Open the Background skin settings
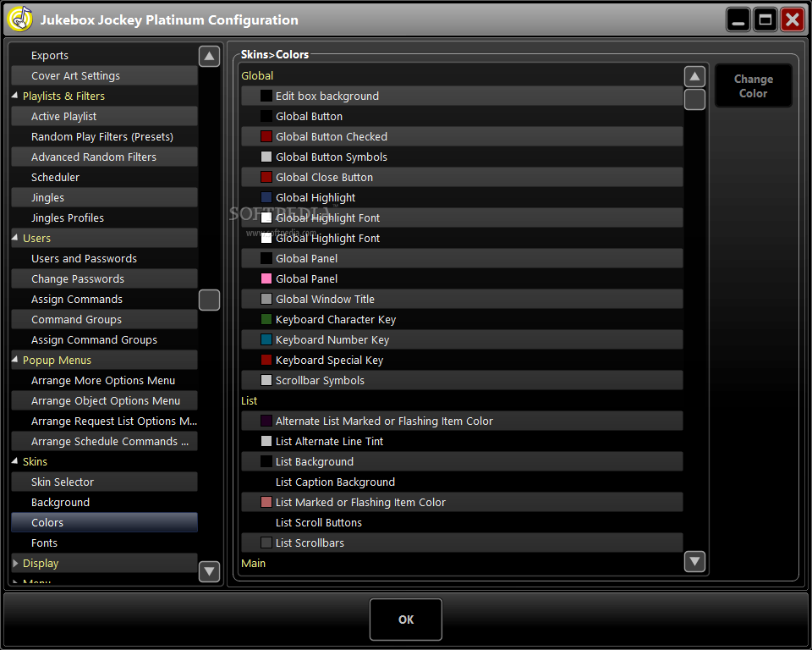The image size is (812, 650). tap(104, 502)
